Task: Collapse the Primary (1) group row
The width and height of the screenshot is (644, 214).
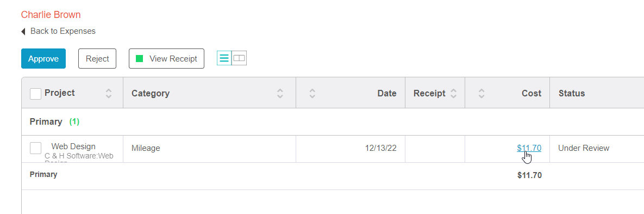Action: [55, 122]
